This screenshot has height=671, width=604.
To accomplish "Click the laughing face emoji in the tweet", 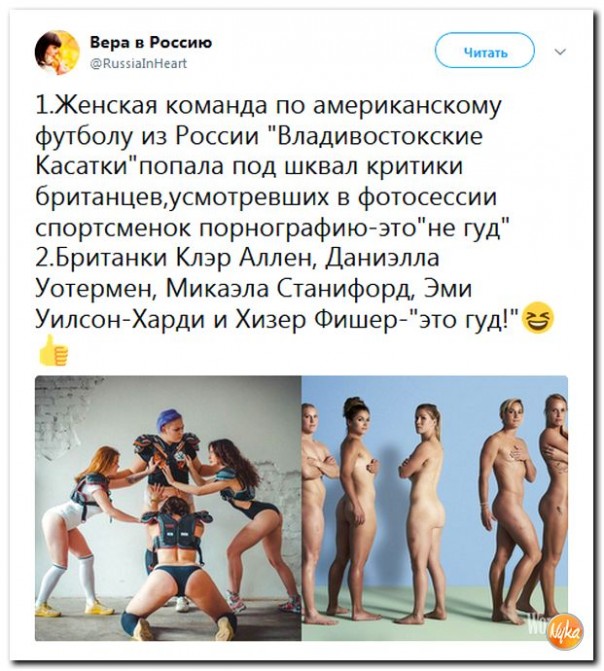I will click(539, 318).
